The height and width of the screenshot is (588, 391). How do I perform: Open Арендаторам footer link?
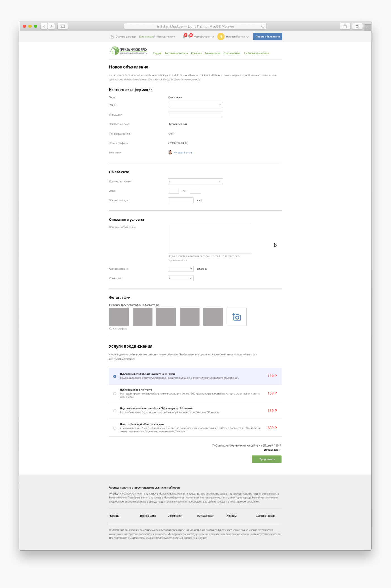(205, 516)
